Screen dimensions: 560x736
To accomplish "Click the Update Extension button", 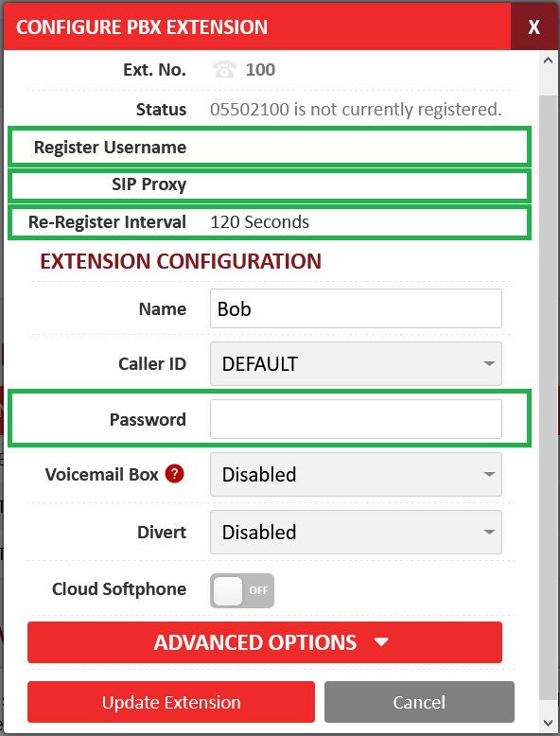I will click(x=171, y=702).
